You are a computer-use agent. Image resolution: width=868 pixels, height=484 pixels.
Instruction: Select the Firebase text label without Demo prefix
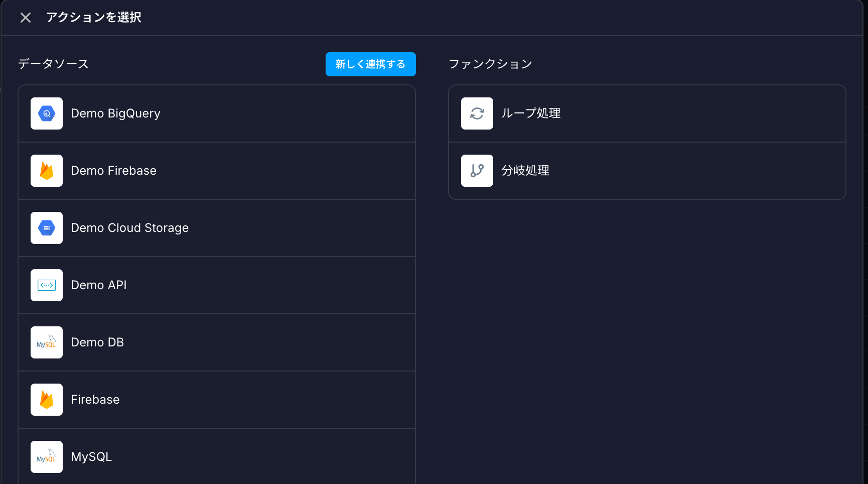[x=95, y=400]
